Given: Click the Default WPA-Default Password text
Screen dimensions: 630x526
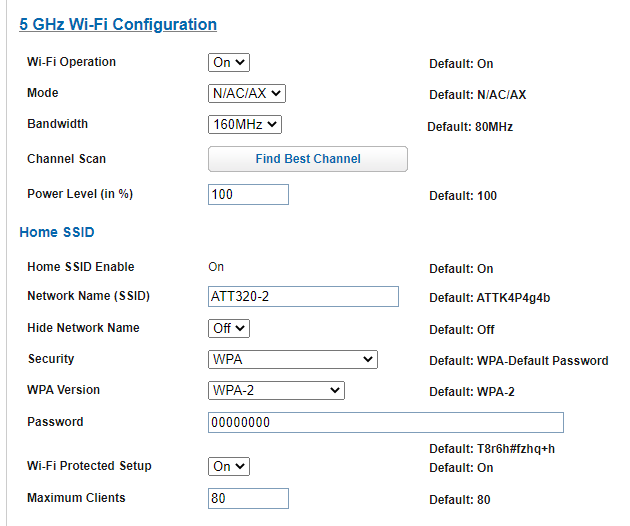Looking at the screenshot, I should [519, 361].
